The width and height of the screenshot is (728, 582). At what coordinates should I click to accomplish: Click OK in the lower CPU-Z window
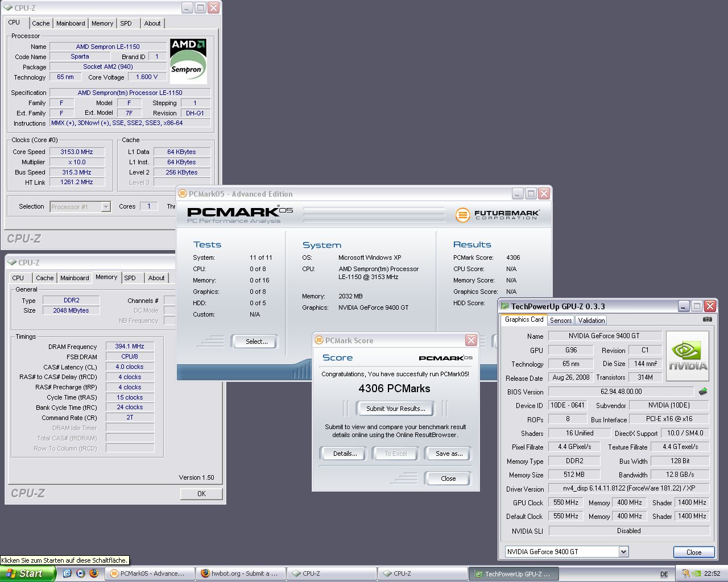pyautogui.click(x=201, y=493)
